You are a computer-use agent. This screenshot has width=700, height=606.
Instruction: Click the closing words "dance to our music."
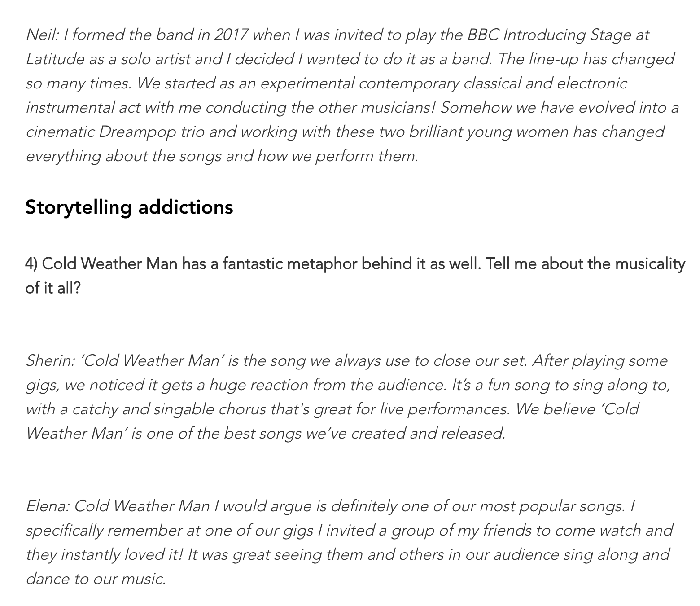(x=96, y=579)
